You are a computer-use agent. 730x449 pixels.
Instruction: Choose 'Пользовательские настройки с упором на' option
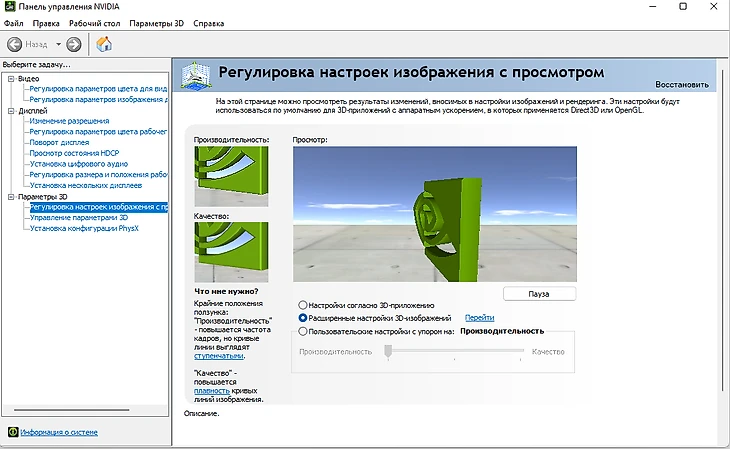pos(303,330)
